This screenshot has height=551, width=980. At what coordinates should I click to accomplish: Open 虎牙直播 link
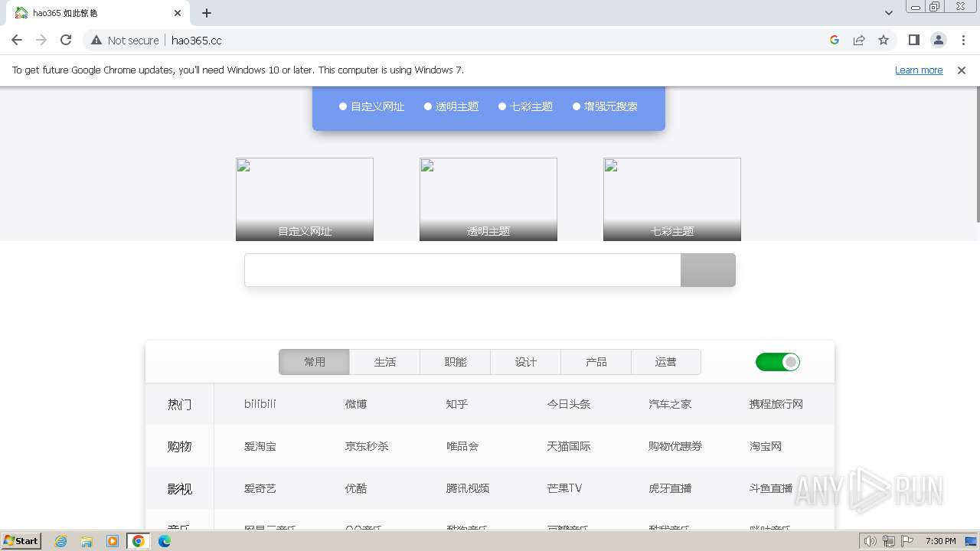670,488
